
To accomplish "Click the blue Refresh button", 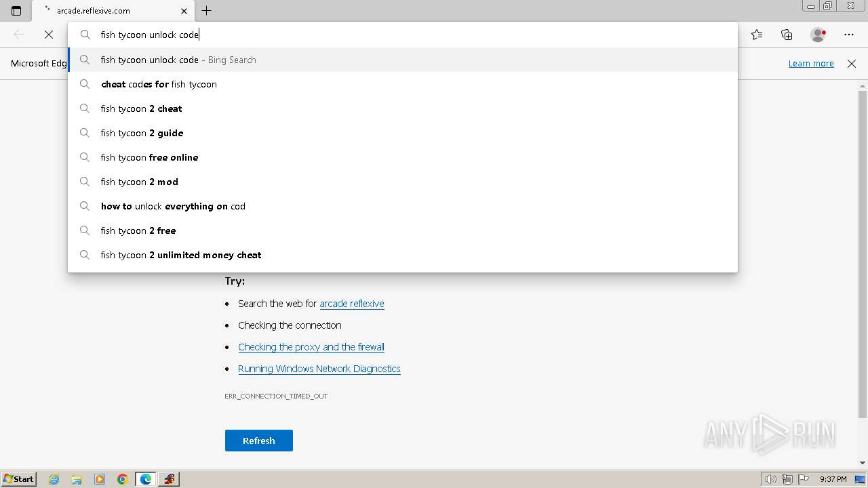I will click(259, 441).
